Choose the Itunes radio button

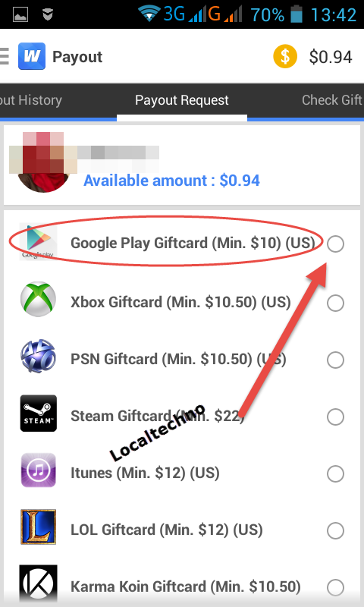point(335,473)
